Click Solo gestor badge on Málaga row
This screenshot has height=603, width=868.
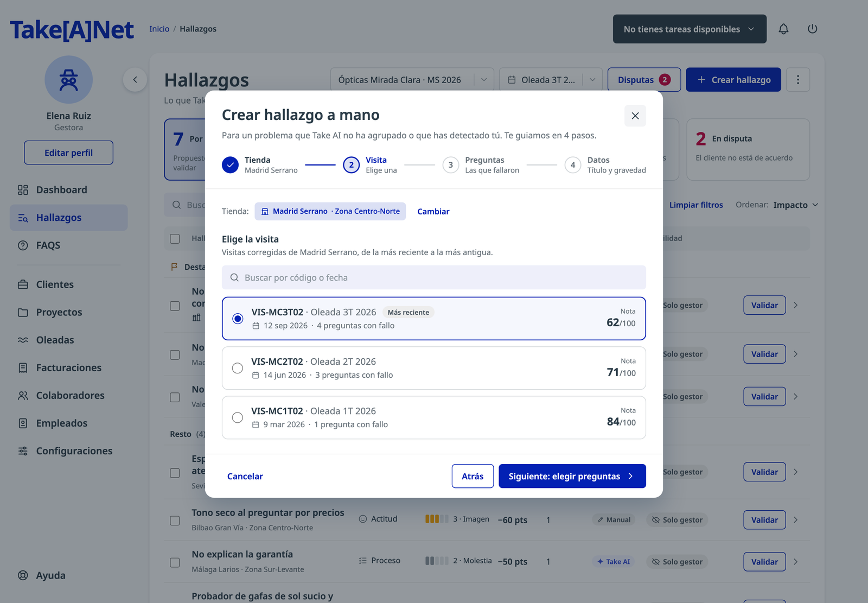[677, 562]
